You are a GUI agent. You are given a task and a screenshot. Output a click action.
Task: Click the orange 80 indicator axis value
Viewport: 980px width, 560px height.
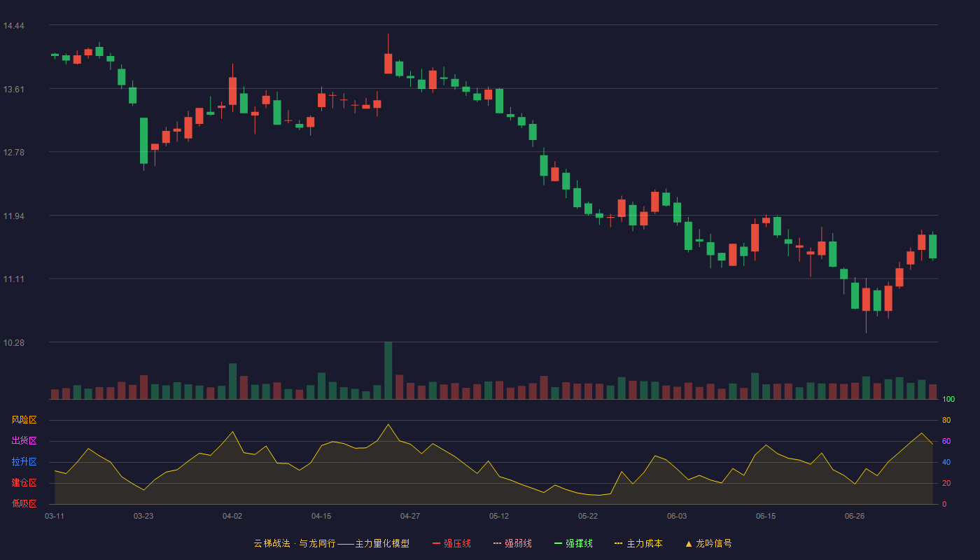[x=946, y=420]
